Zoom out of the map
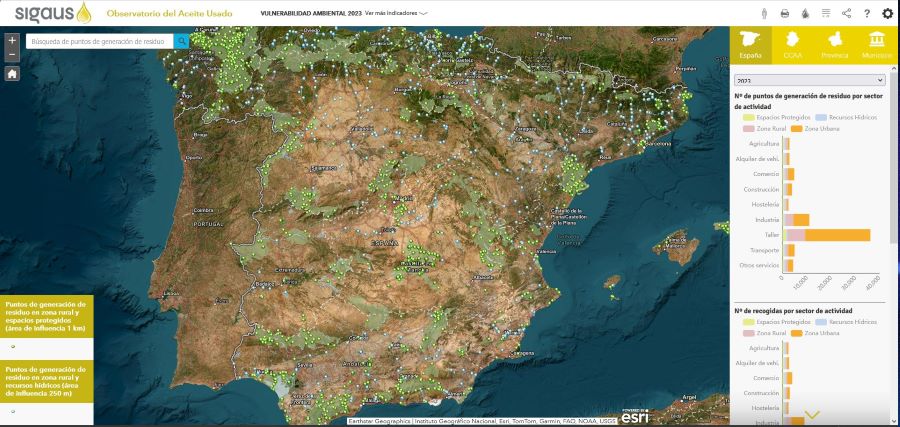Image resolution: width=900 pixels, height=427 pixels. pyautogui.click(x=12, y=56)
